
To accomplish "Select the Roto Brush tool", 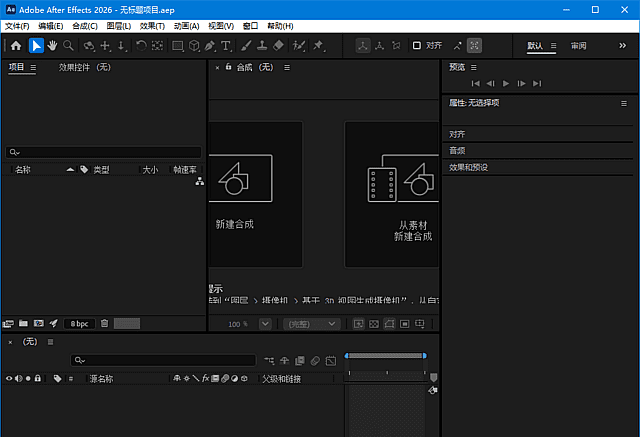I will [299, 46].
